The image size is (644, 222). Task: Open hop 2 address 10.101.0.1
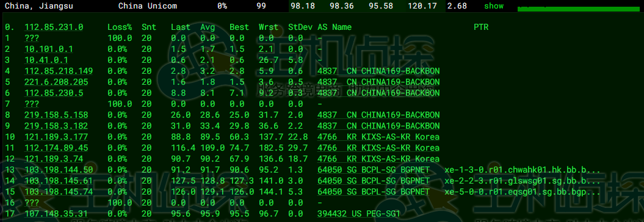pyautogui.click(x=49, y=49)
